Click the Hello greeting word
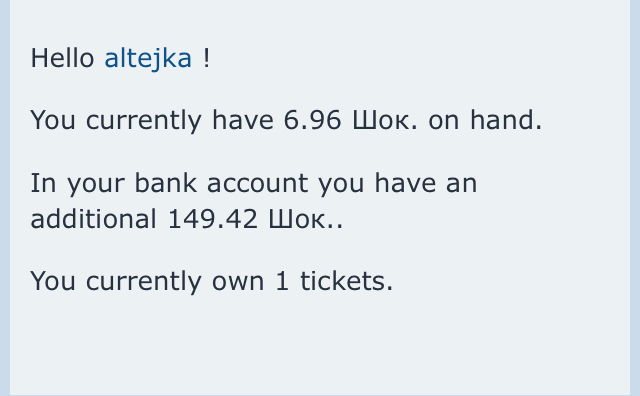This screenshot has height=396, width=640. pyautogui.click(x=62, y=58)
